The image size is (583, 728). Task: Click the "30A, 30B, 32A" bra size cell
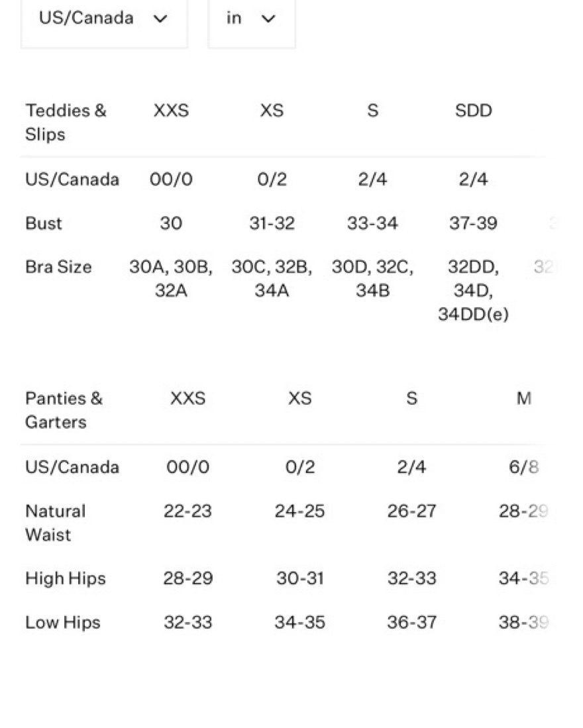pyautogui.click(x=171, y=278)
